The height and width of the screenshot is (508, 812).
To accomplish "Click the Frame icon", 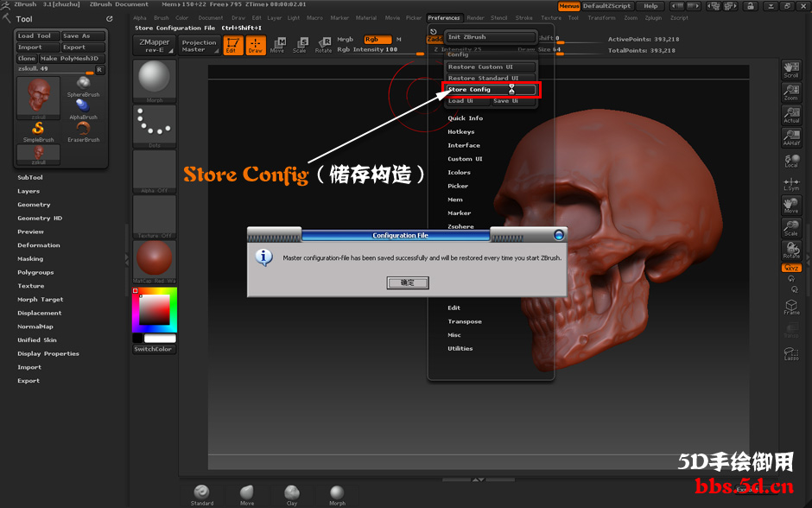I will click(791, 307).
